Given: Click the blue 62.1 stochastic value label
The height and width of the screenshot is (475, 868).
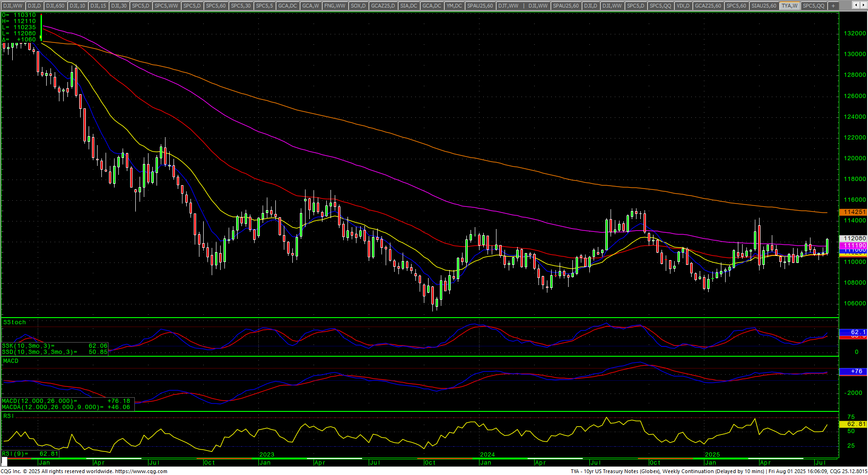Looking at the screenshot, I should (x=853, y=332).
